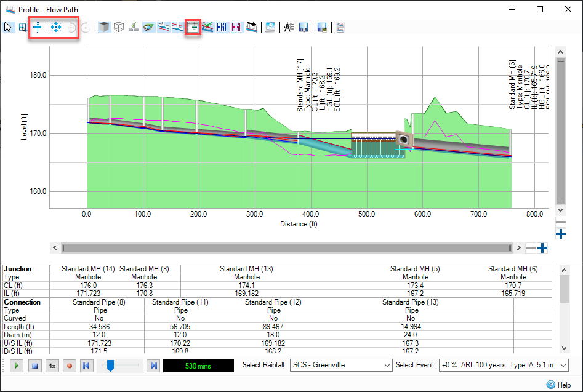The width and height of the screenshot is (583, 392).
Task: Click the horizontal zoom in plus button
Action: pyautogui.click(x=542, y=248)
